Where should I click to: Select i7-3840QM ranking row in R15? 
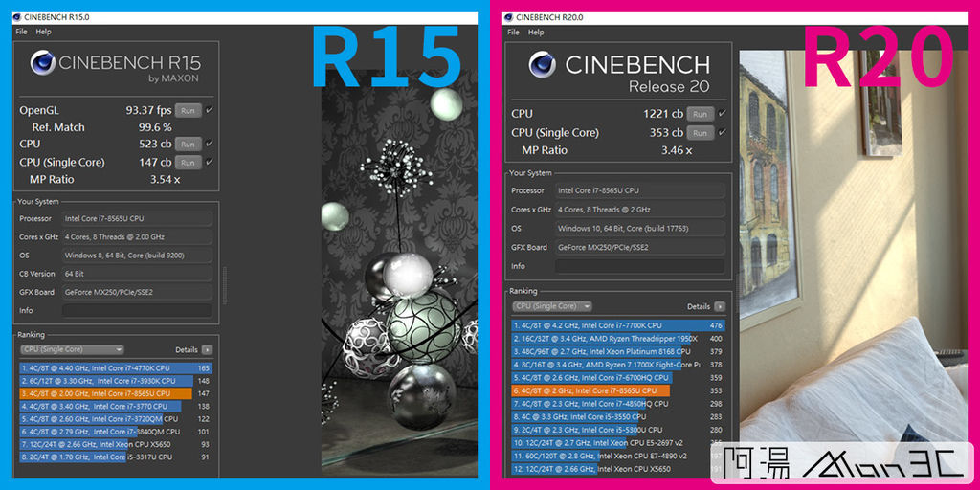(116, 432)
